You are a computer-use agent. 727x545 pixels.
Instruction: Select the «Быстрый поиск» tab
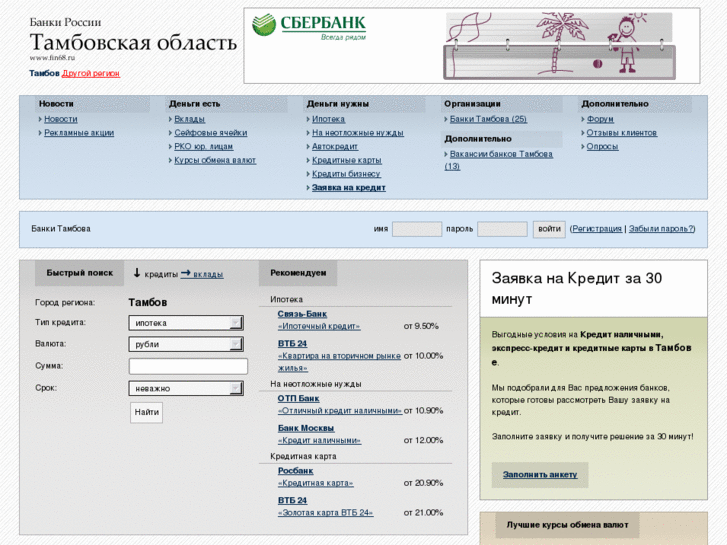[79, 273]
